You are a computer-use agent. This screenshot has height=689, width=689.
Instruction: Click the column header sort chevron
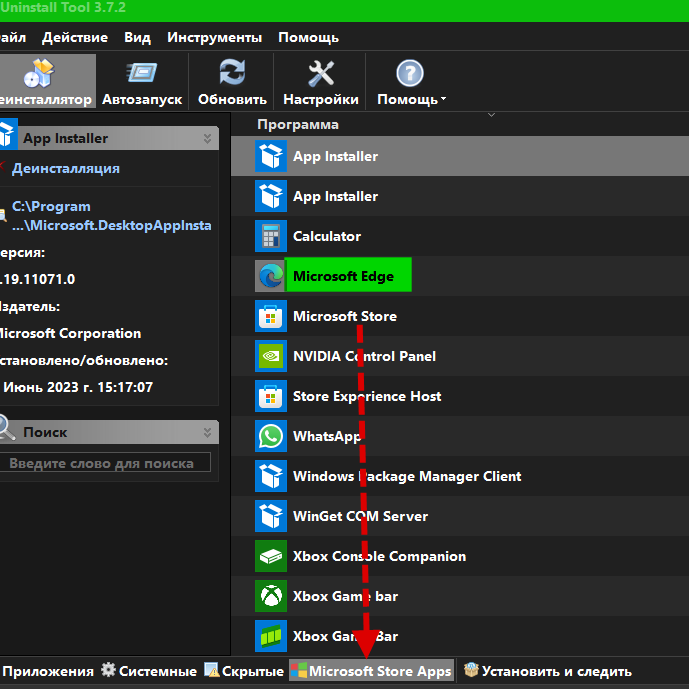click(491, 115)
